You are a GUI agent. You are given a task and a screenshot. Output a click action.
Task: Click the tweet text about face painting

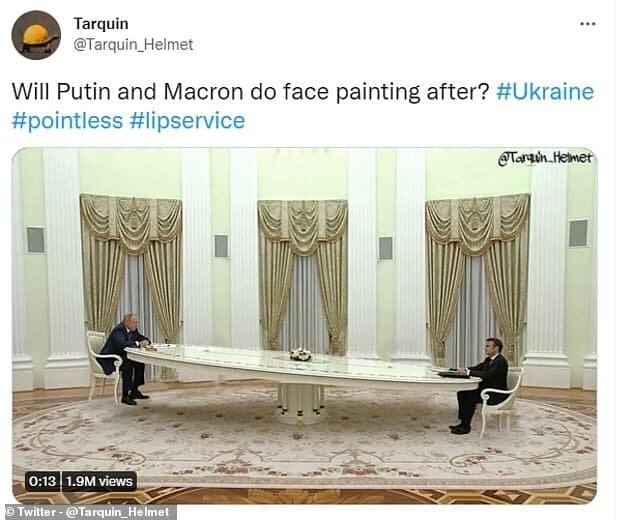point(251,92)
